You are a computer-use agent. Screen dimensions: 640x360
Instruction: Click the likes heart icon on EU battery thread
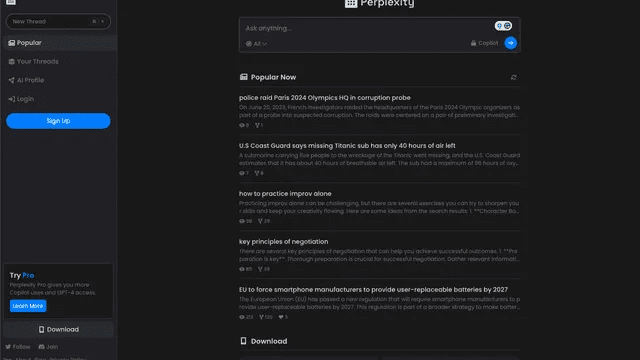(x=281, y=317)
